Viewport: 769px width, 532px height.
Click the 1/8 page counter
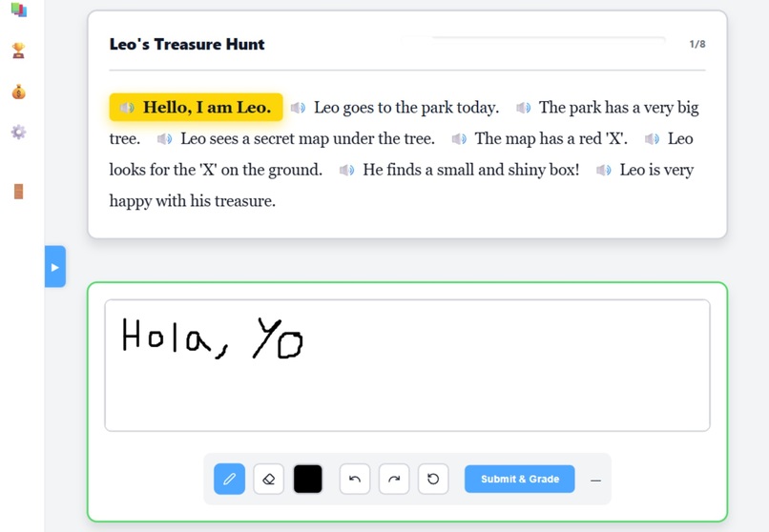point(697,44)
